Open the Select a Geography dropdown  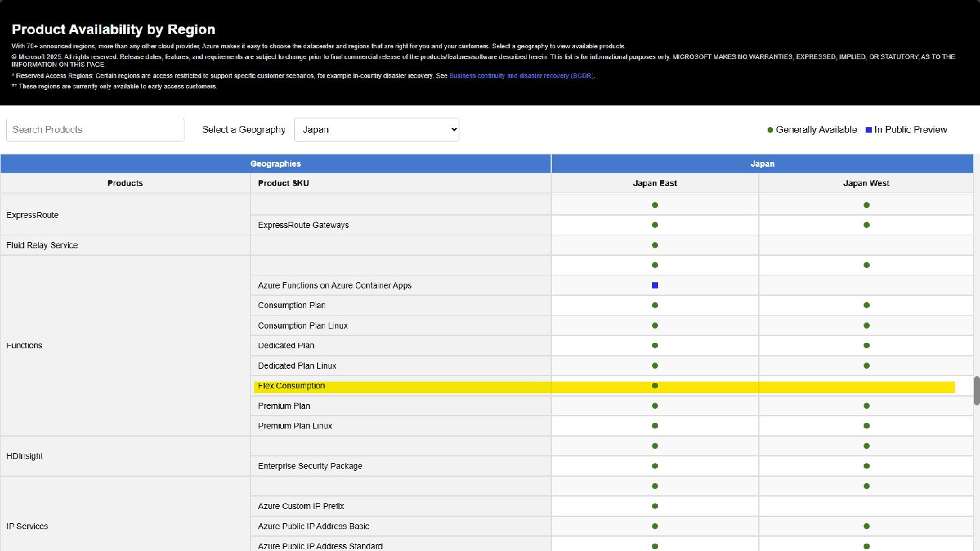(376, 129)
